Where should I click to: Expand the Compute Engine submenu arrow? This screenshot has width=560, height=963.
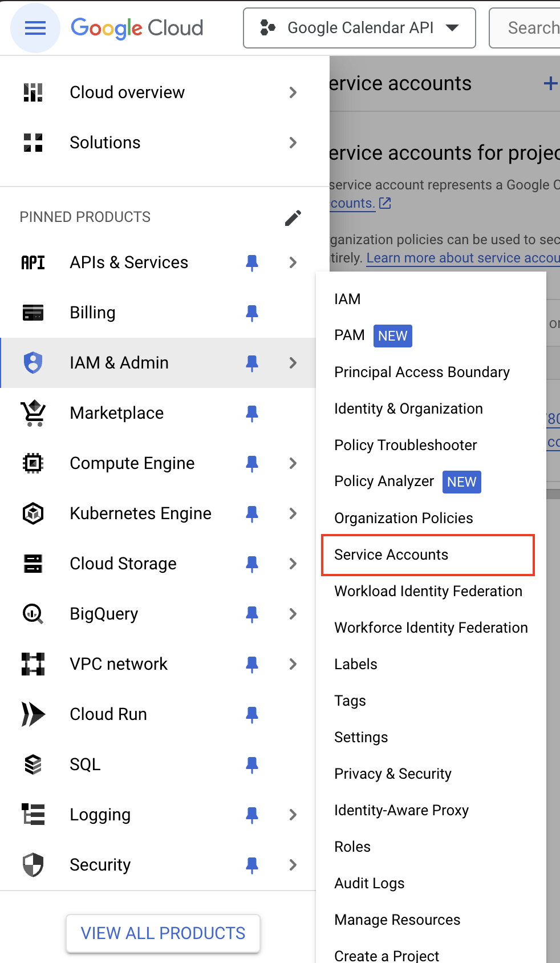pyautogui.click(x=293, y=463)
